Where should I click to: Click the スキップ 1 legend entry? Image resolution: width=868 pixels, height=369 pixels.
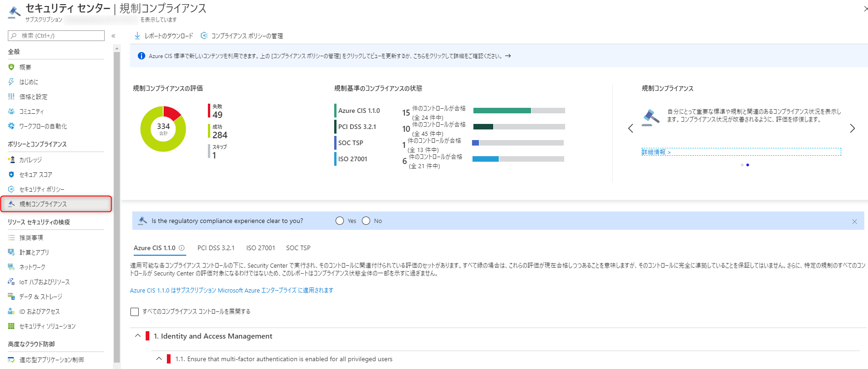coord(217,152)
